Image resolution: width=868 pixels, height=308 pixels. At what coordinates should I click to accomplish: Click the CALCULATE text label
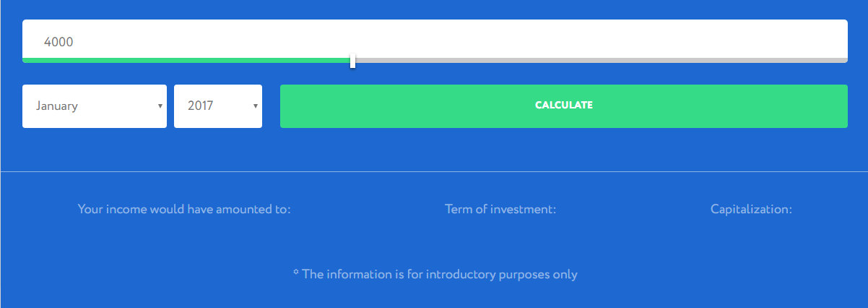563,106
